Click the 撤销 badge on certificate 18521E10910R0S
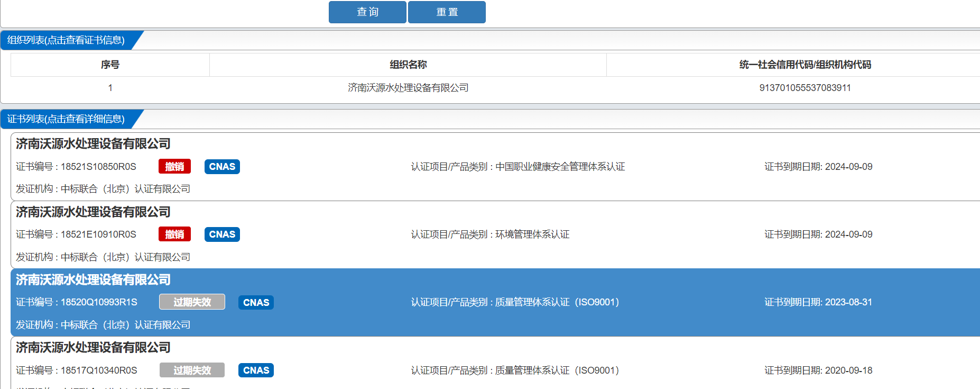The image size is (980, 389). (174, 234)
